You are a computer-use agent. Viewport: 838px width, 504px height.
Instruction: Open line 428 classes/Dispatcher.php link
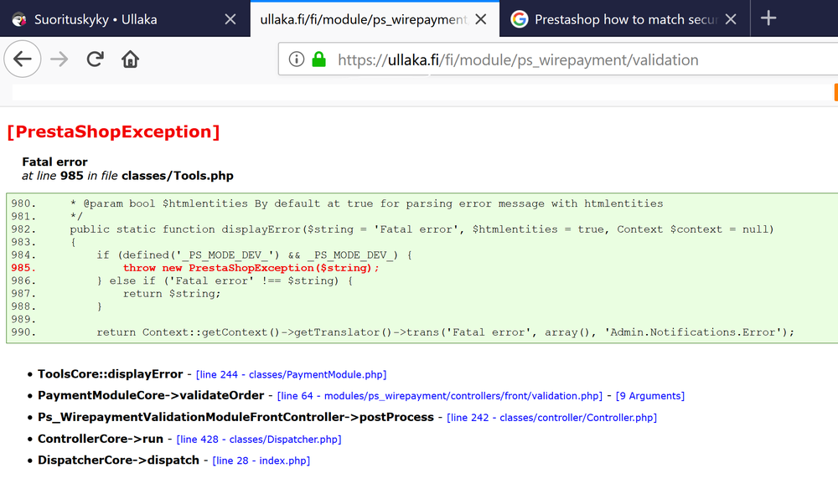[259, 440]
